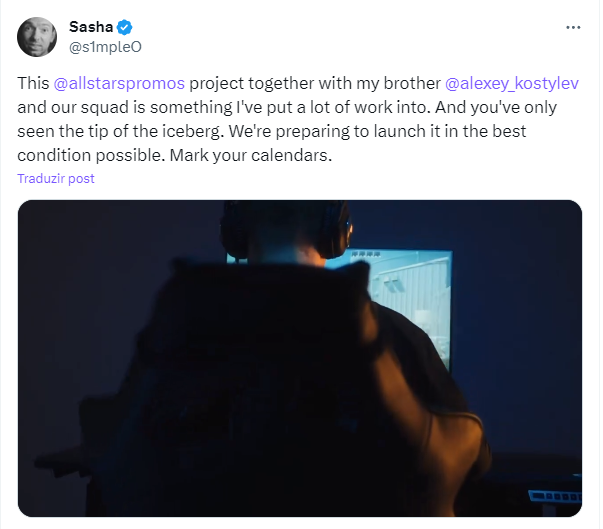Viewport: 603px width, 529px height.
Task: Visit the @alexey_kostylev profile mention
Action: 512,83
